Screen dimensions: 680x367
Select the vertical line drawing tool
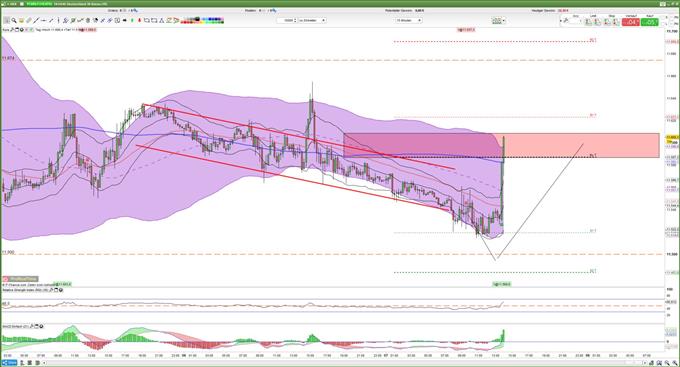tap(59, 20)
